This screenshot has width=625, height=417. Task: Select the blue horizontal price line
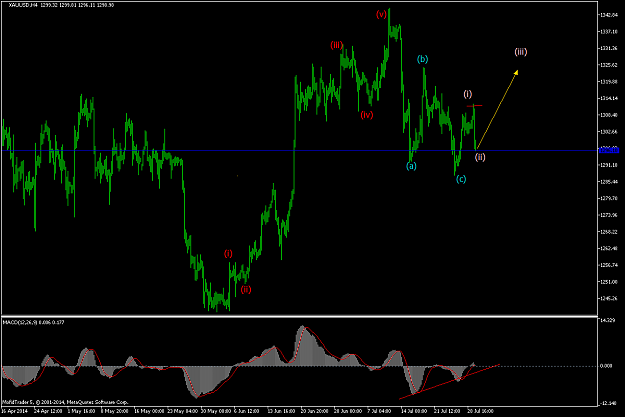click(x=300, y=151)
